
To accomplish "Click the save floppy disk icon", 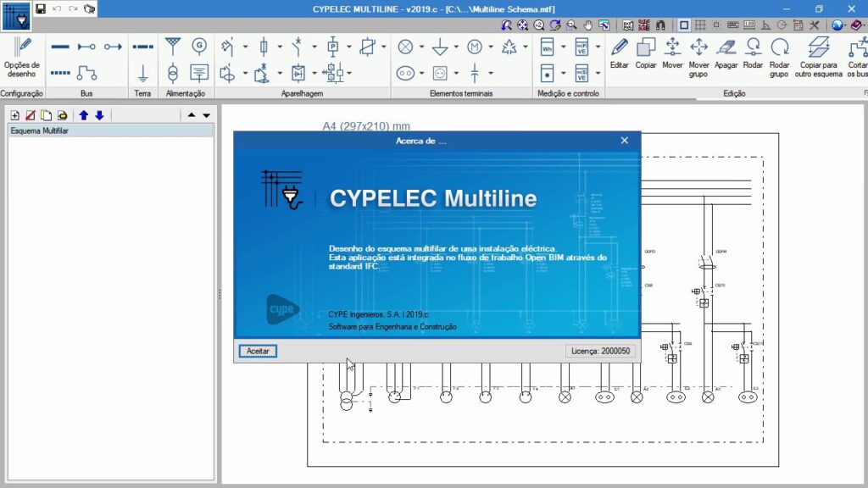I will click(x=41, y=8).
